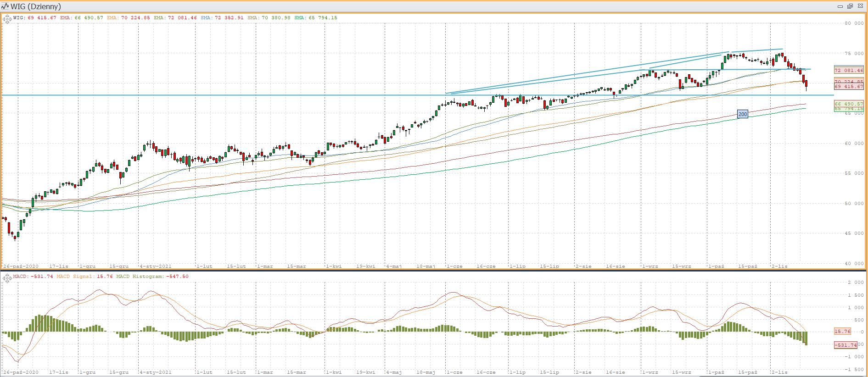Click the chart icon beside WIG (Dzienny) title

pos(5,6)
